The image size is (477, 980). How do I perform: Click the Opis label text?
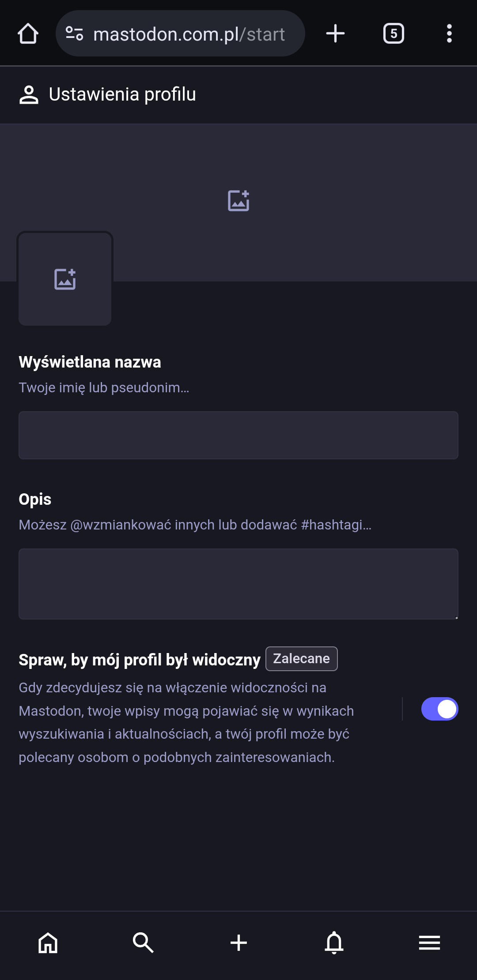tap(35, 499)
